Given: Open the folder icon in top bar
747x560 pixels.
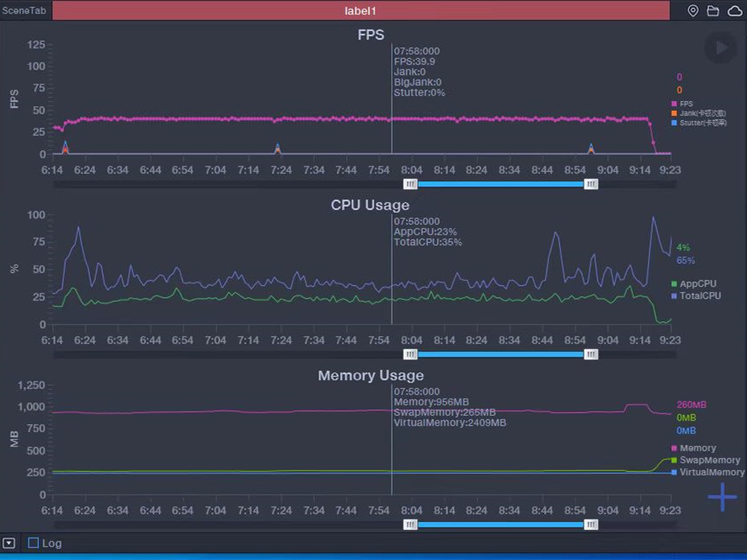Looking at the screenshot, I should point(713,11).
